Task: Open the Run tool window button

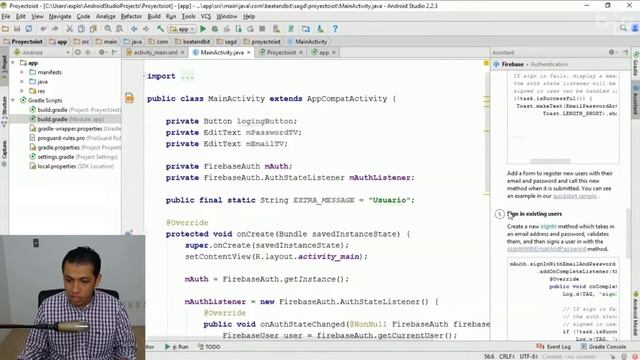Action: point(177,347)
